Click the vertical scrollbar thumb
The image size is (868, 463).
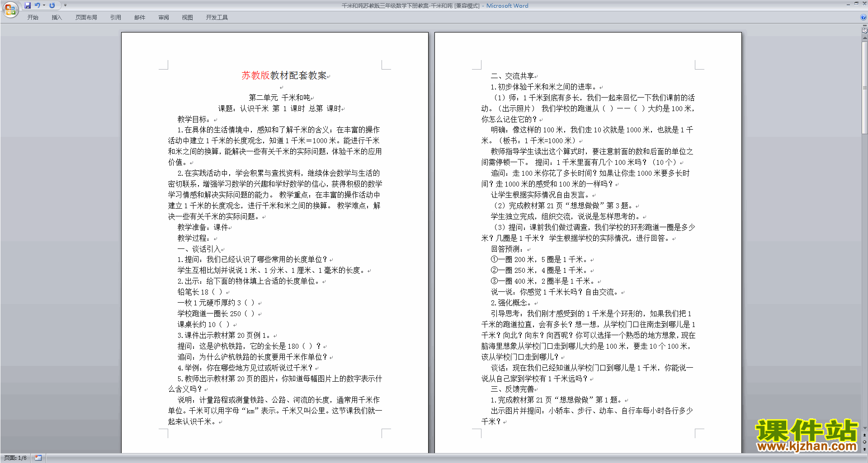coord(864,87)
